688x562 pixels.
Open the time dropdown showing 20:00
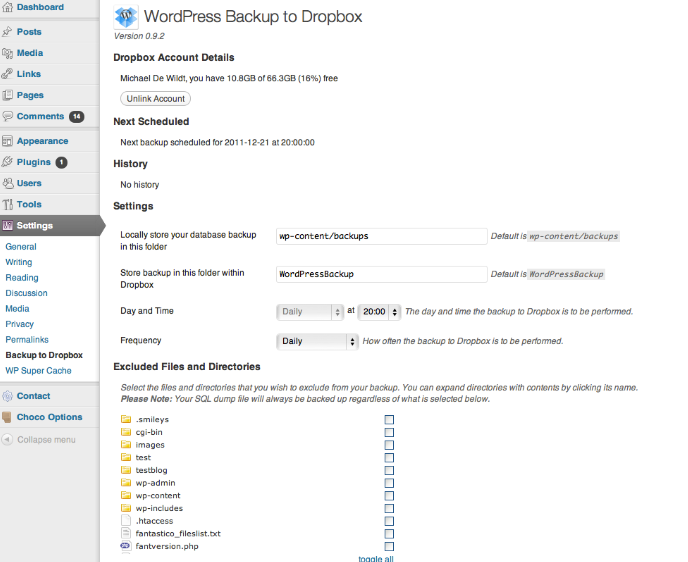pyautogui.click(x=379, y=312)
